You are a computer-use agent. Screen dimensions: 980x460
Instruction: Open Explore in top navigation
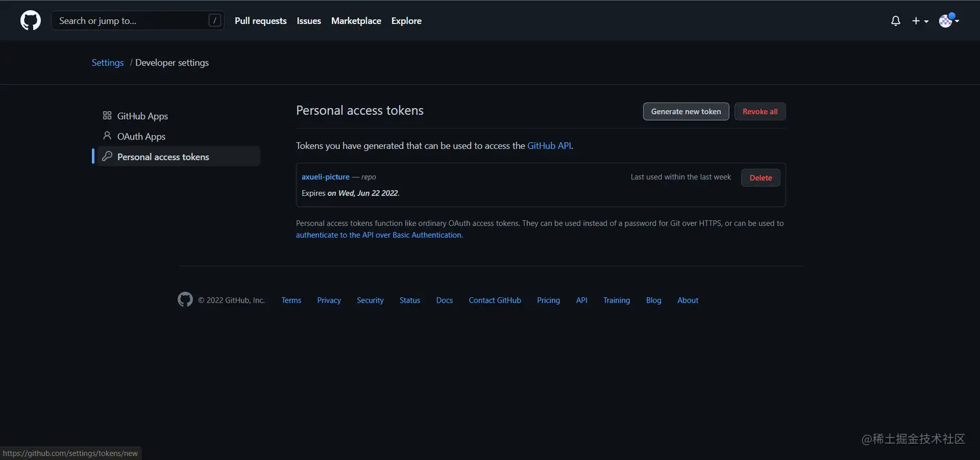[406, 21]
